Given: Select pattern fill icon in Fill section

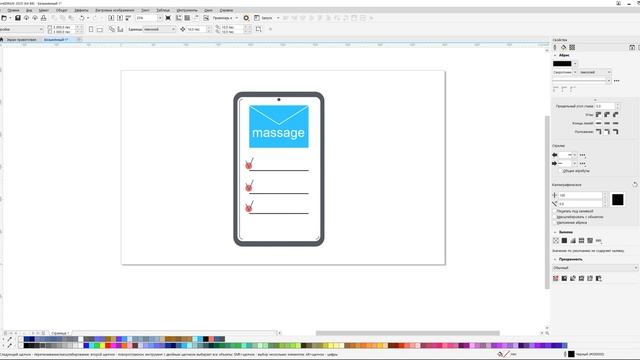Looking at the screenshot, I should 581,241.
